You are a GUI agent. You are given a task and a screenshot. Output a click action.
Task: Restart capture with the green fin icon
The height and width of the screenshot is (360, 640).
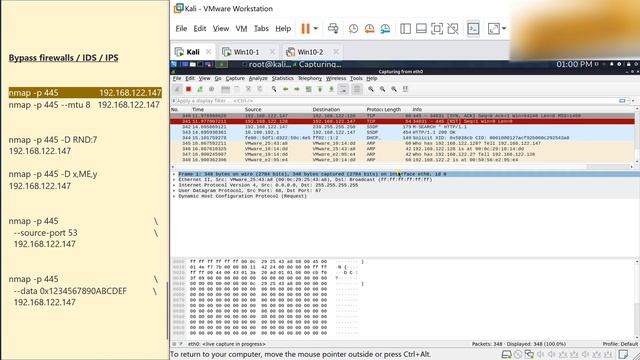[x=200, y=89]
